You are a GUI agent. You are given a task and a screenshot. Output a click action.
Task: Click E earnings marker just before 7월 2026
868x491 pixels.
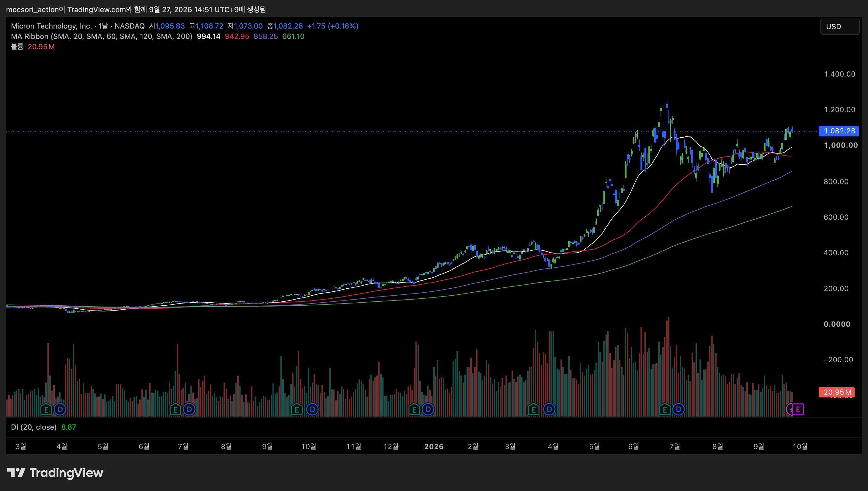tap(665, 410)
